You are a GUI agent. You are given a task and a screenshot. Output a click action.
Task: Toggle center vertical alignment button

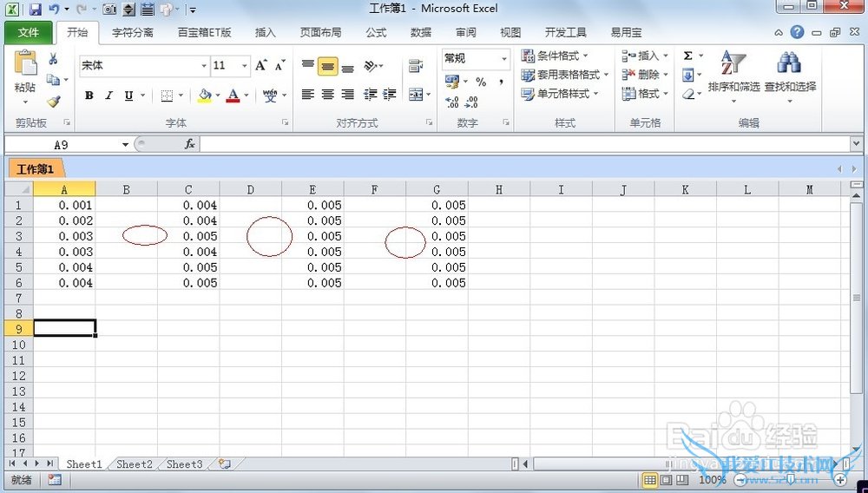[327, 66]
